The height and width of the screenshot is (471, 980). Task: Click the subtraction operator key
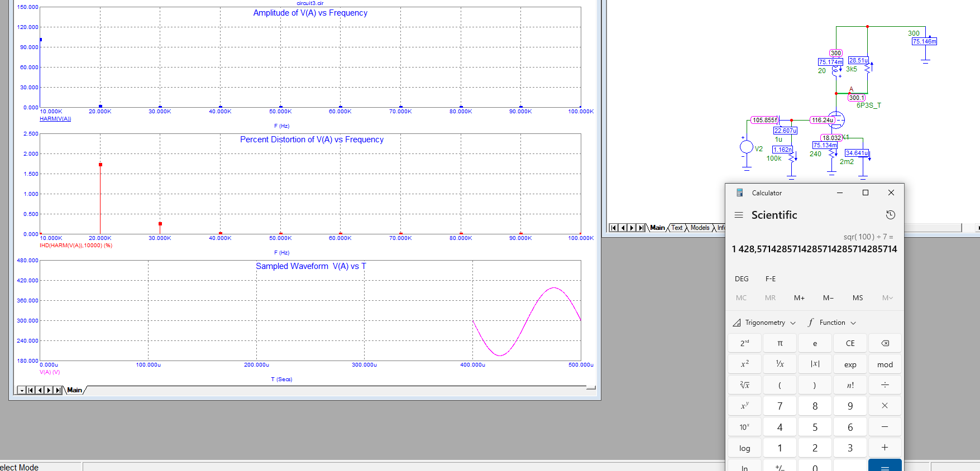pyautogui.click(x=885, y=427)
